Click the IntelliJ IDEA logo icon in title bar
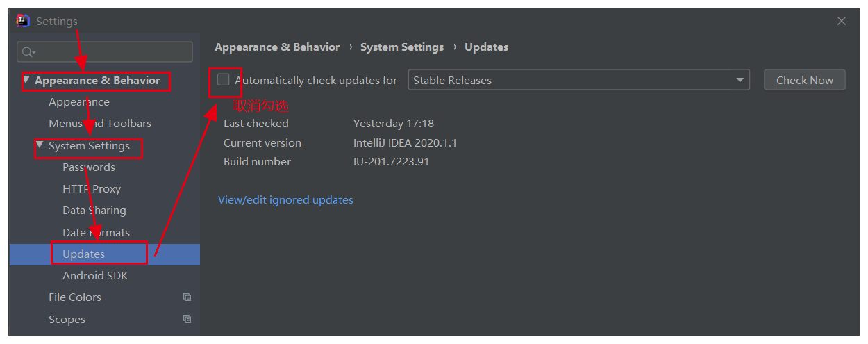The image size is (868, 344). pos(23,21)
